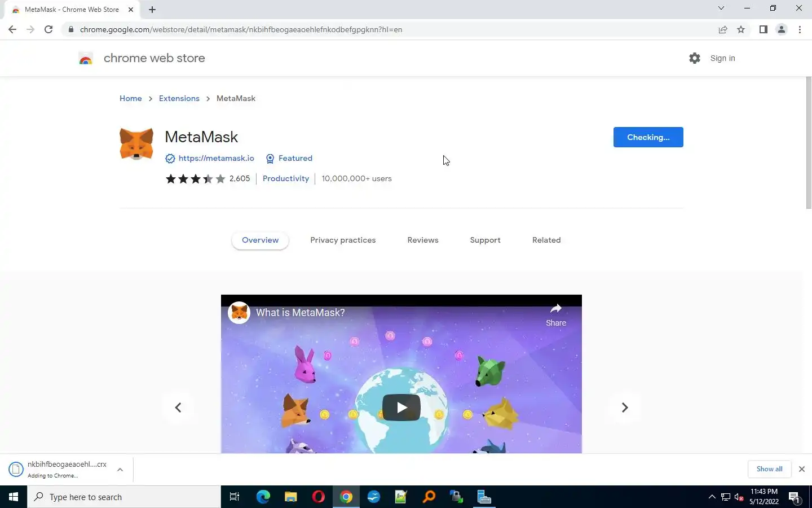Open the web store settings gear
This screenshot has width=812, height=508.
click(x=695, y=58)
